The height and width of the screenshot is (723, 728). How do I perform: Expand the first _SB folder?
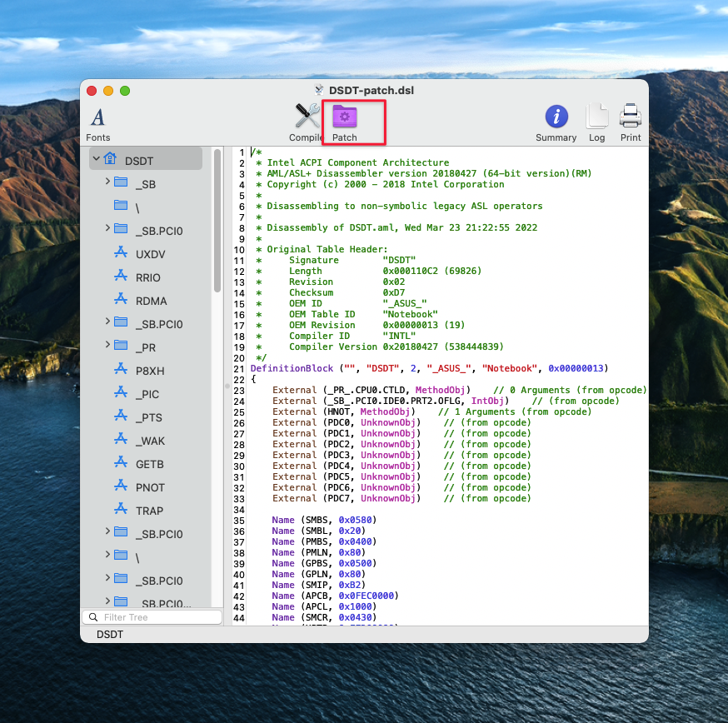pos(107,182)
